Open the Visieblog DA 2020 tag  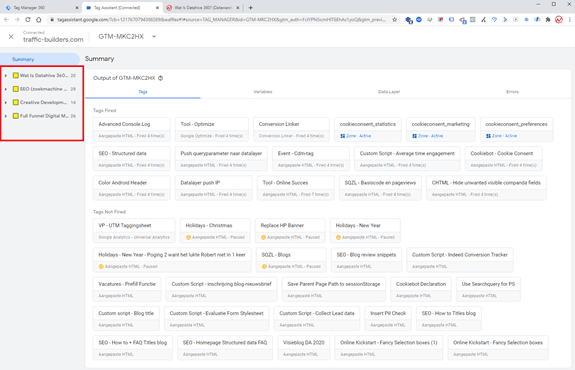pyautogui.click(x=304, y=348)
